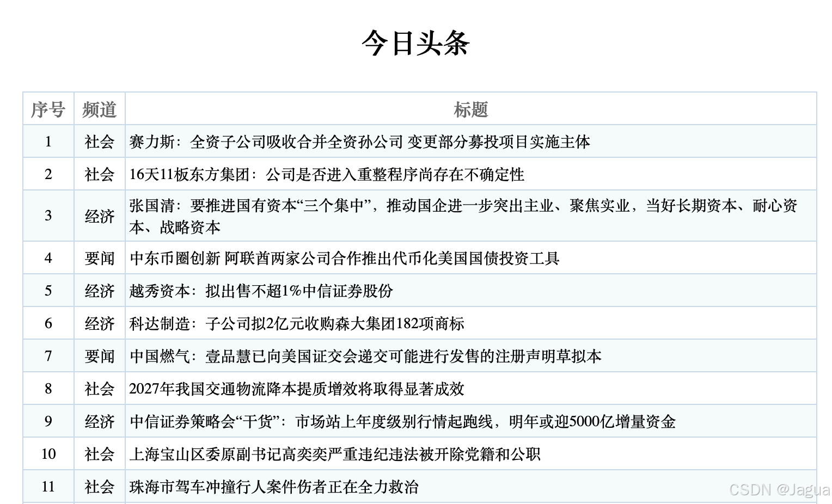The image size is (832, 504).
Task: Select the 上海宝山区委原副书记 headline
Action: [335, 454]
